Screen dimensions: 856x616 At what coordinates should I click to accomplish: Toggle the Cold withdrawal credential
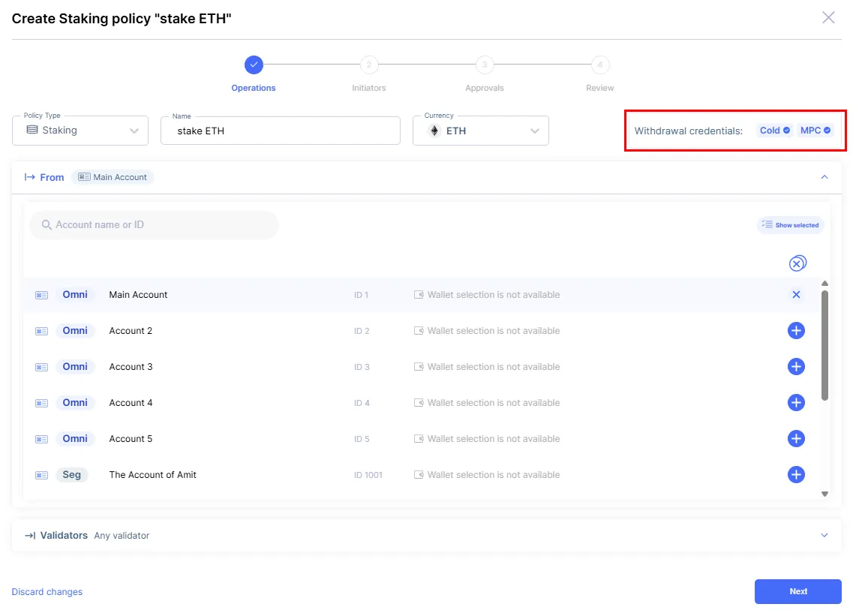click(775, 130)
